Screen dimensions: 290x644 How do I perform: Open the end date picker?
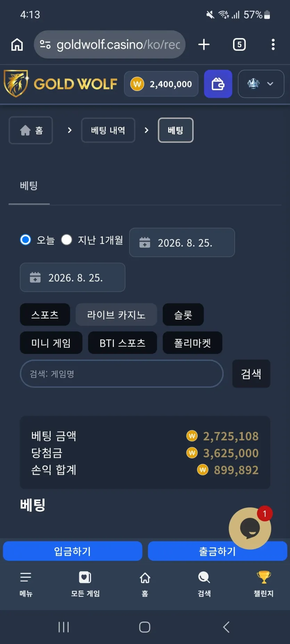pyautogui.click(x=73, y=277)
